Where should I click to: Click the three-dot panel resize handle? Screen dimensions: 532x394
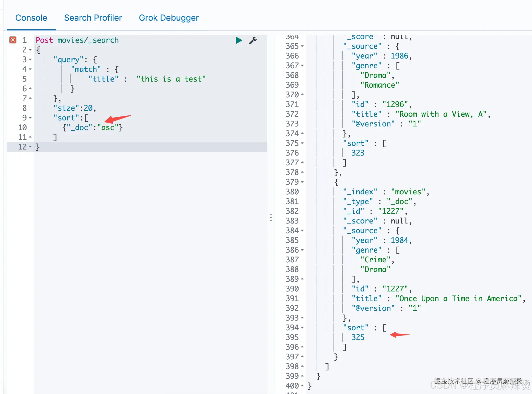coord(271,217)
